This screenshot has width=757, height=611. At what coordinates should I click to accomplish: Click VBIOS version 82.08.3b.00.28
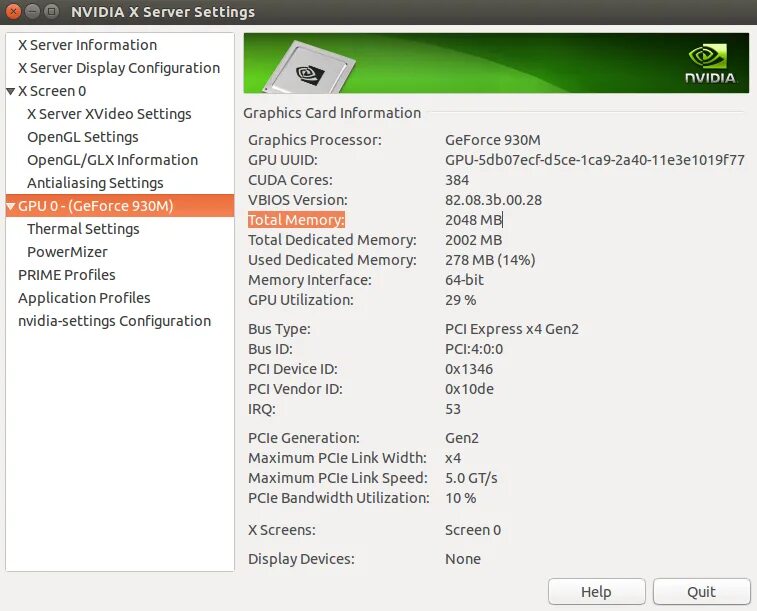[x=493, y=200]
